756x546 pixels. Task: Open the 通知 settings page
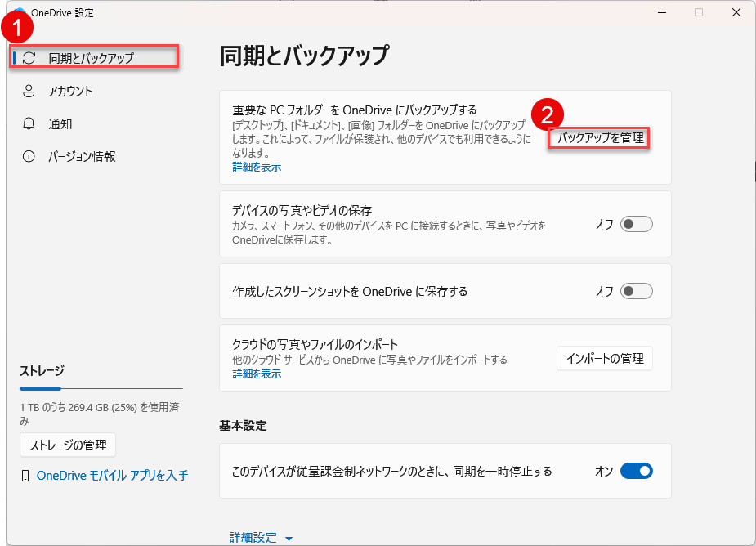[60, 123]
